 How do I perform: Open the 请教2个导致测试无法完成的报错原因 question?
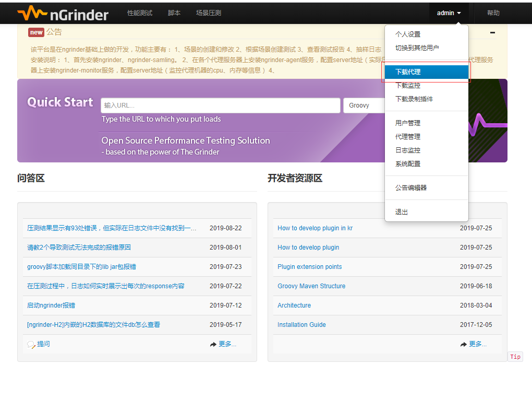point(79,248)
